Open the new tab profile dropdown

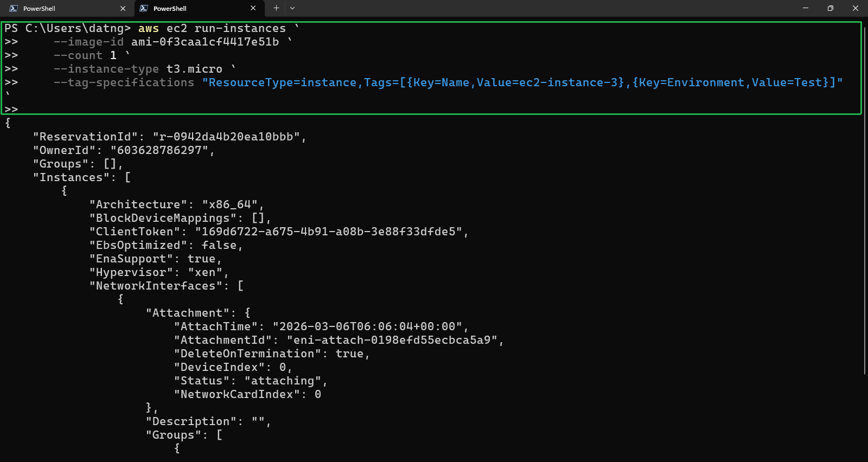point(292,8)
